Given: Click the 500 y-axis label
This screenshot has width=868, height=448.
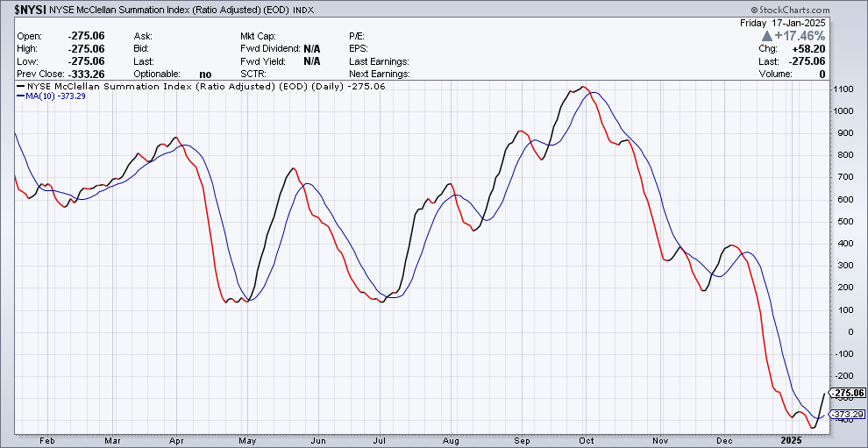Looking at the screenshot, I should (844, 222).
